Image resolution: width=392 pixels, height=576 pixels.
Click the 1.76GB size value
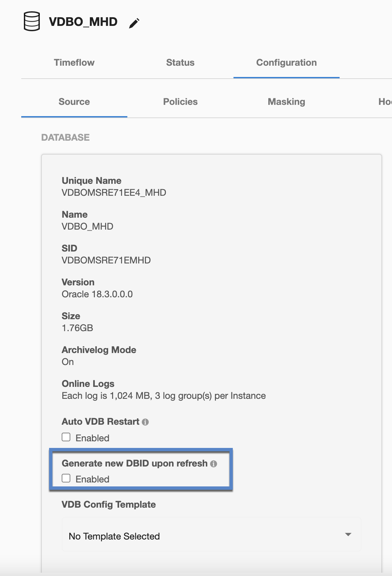click(77, 328)
